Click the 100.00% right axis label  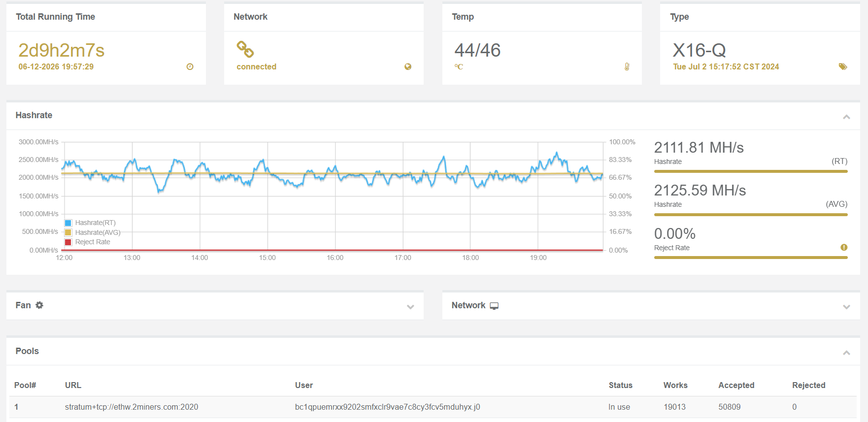622,142
